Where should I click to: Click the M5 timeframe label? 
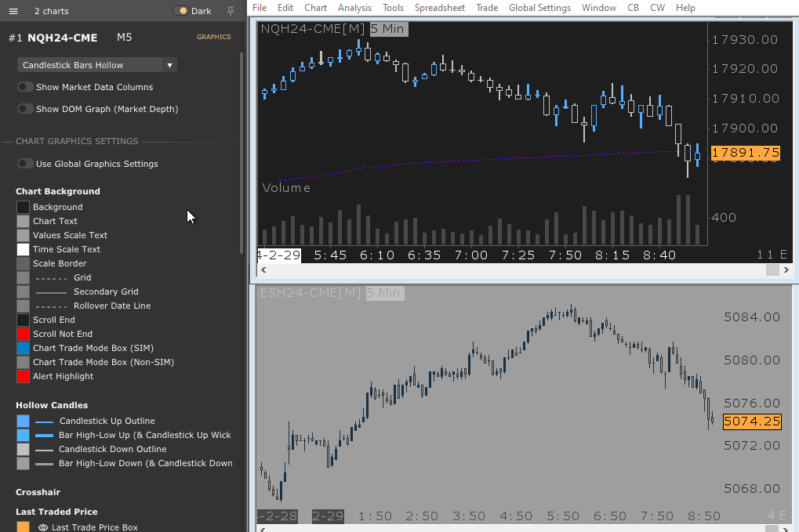click(125, 37)
